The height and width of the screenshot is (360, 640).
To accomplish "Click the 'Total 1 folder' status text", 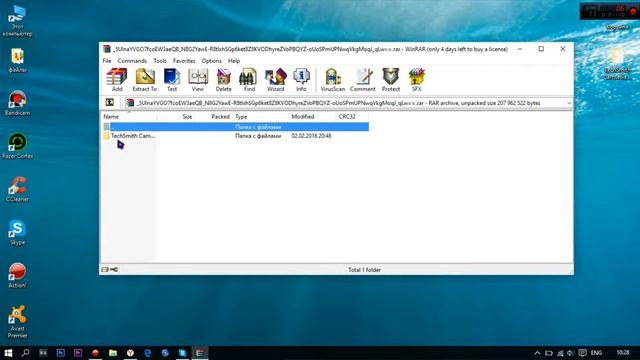I will [x=364, y=270].
